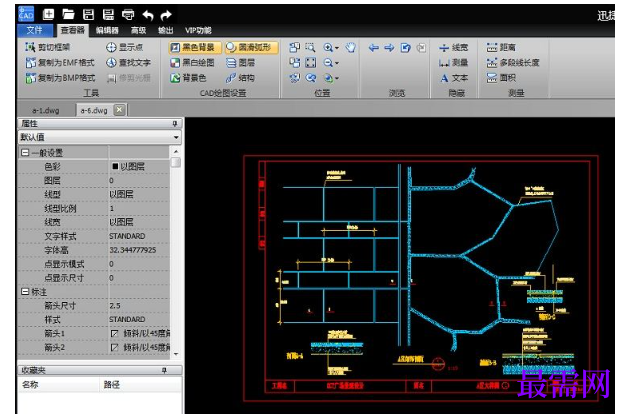Click the save icon in the quick access bar
Screen dimensions: 629x415
pos(88,15)
